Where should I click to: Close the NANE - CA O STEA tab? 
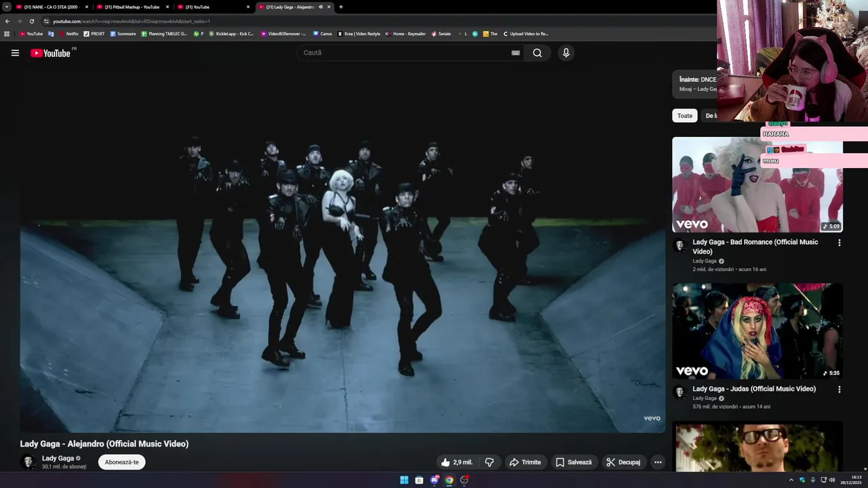click(x=87, y=7)
